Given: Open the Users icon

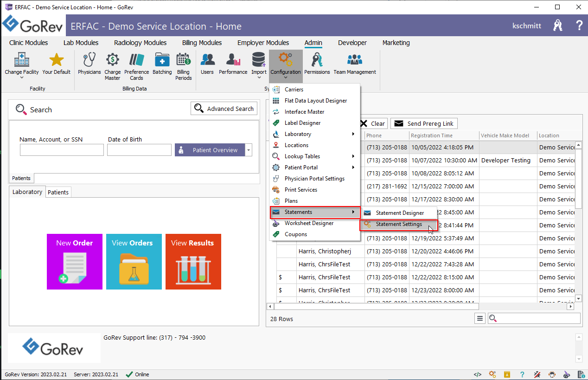Looking at the screenshot, I should (x=207, y=60).
